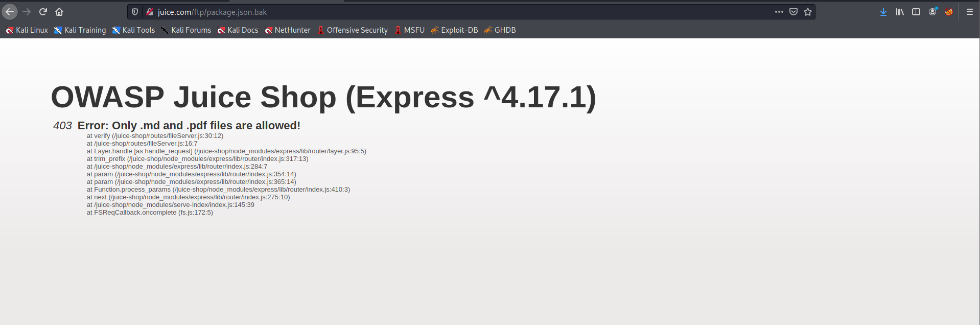Open the Firefox hamburger menu
Image resolution: width=980 pixels, height=325 pixels.
point(970,12)
